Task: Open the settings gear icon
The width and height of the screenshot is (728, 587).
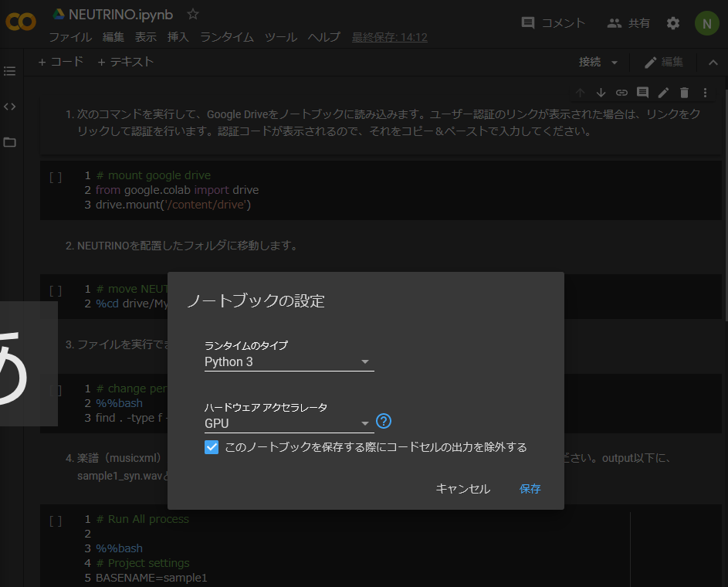Action: coord(672,23)
